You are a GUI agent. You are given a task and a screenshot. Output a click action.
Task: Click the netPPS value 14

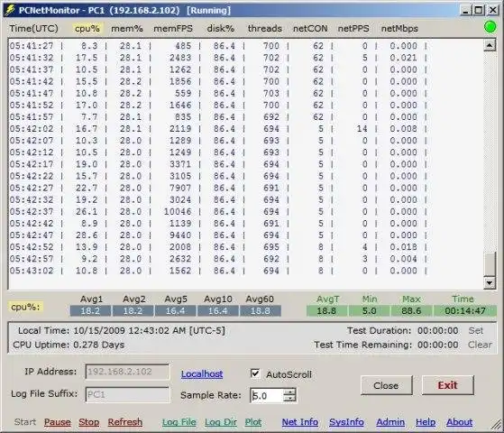(362, 129)
